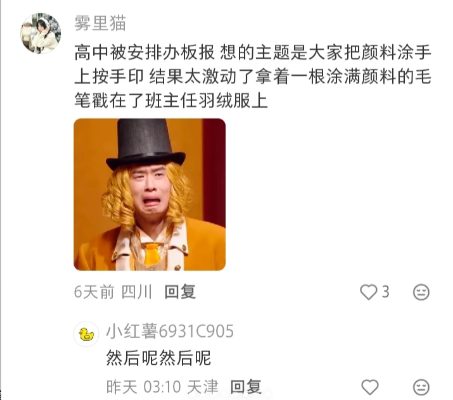Image resolution: width=453 pixels, height=400 pixels.
Task: Open the yellow duck avatar profile
Action: tap(86, 334)
